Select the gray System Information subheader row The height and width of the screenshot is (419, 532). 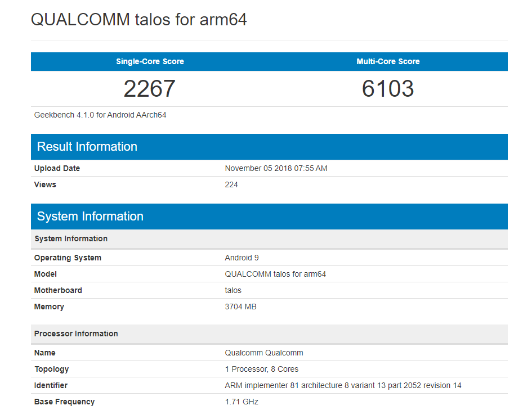269,239
